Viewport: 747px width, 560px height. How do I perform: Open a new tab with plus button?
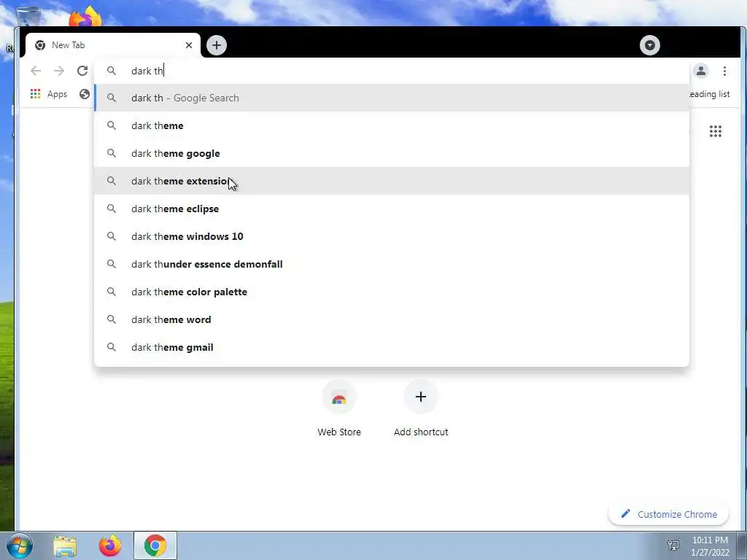click(x=217, y=45)
